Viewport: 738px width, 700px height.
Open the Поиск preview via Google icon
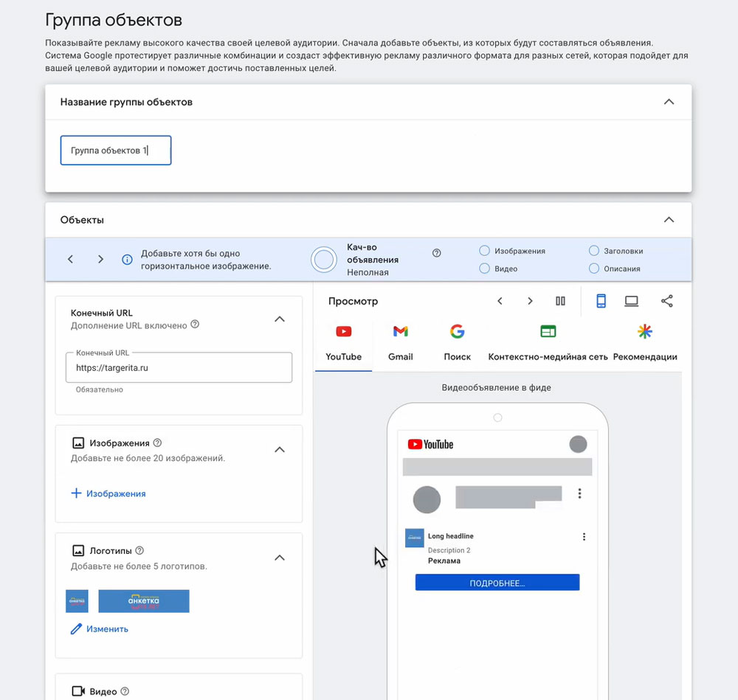(x=457, y=331)
